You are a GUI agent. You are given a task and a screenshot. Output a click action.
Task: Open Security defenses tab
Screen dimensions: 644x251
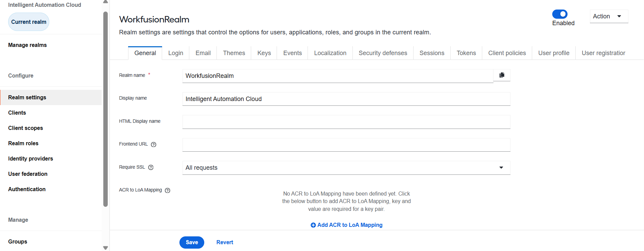[x=383, y=53]
